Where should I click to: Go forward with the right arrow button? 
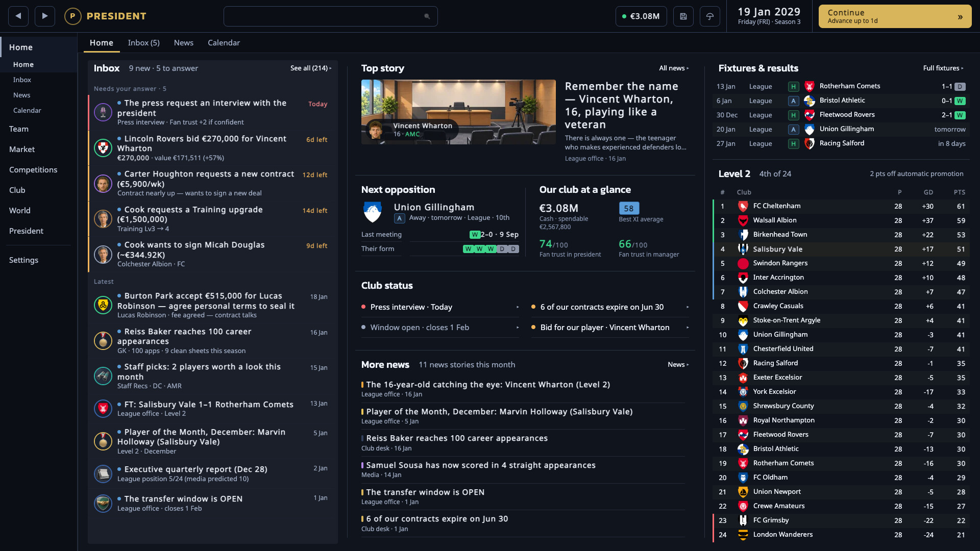45,16
